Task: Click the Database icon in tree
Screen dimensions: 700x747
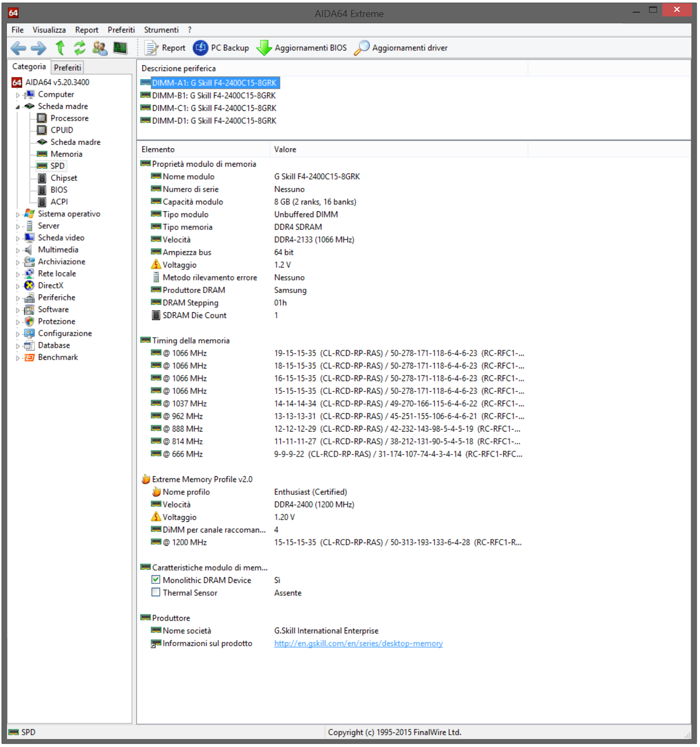Action: [29, 346]
